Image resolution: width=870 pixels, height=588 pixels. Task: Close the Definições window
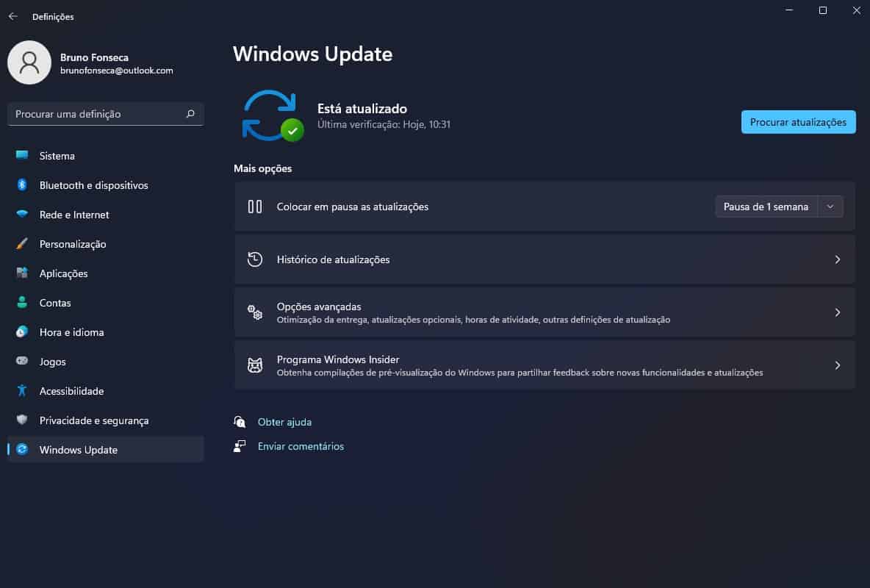click(856, 10)
